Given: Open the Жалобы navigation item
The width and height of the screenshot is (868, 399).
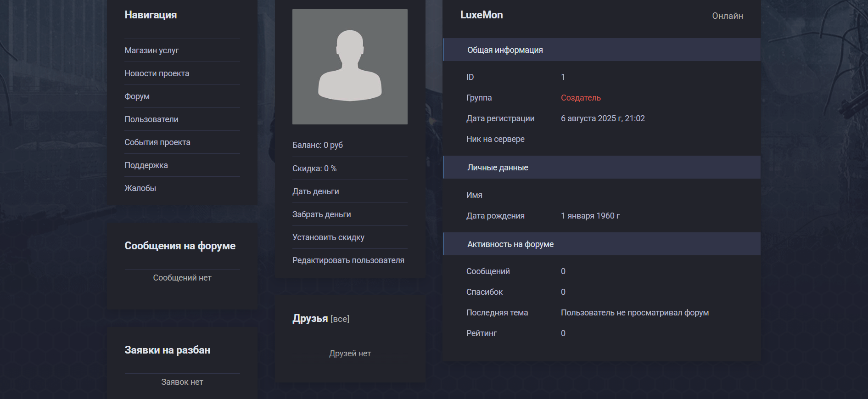Looking at the screenshot, I should click(x=140, y=188).
